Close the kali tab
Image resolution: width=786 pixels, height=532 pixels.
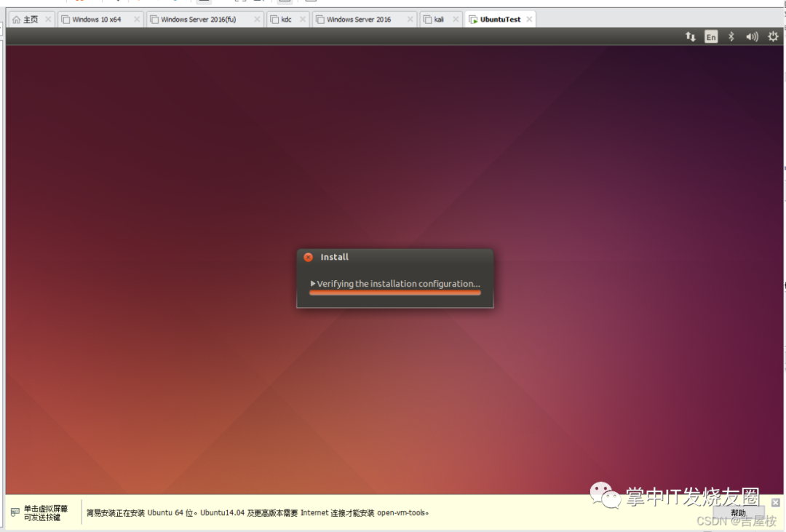pos(456,20)
